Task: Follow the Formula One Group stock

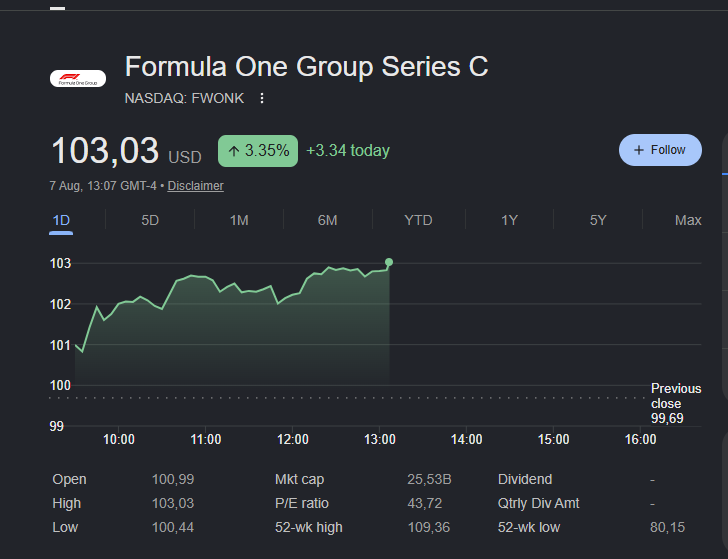Action: 660,150
